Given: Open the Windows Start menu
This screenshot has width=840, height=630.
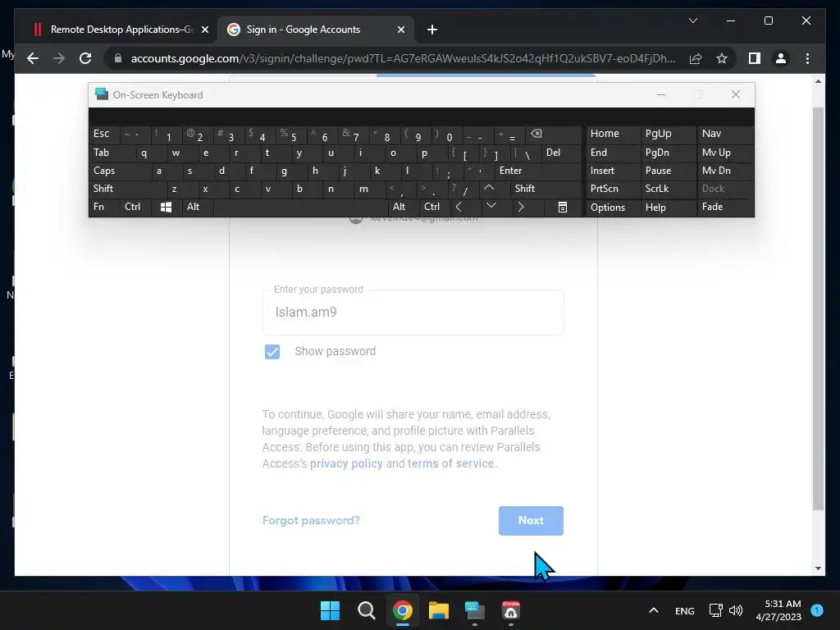Looking at the screenshot, I should click(x=330, y=610).
